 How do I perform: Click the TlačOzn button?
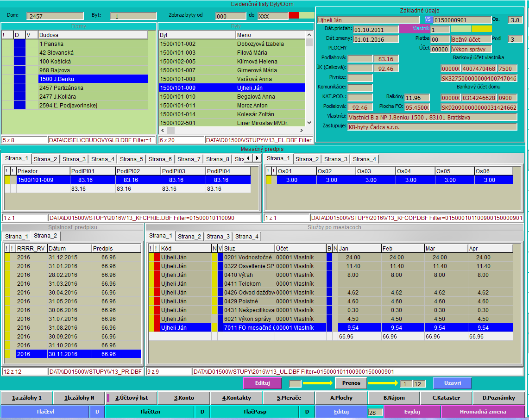click(x=150, y=412)
